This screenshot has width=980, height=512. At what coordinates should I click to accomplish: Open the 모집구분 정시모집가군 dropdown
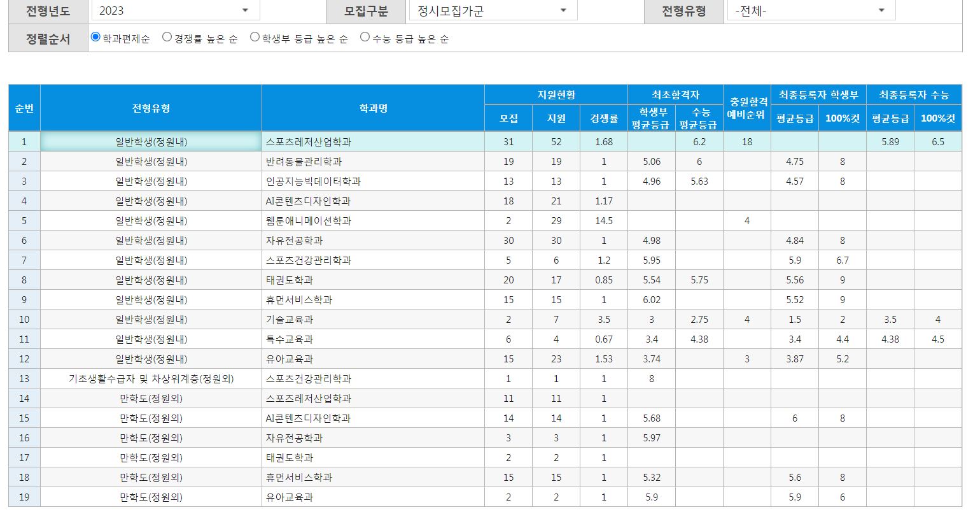(x=493, y=10)
